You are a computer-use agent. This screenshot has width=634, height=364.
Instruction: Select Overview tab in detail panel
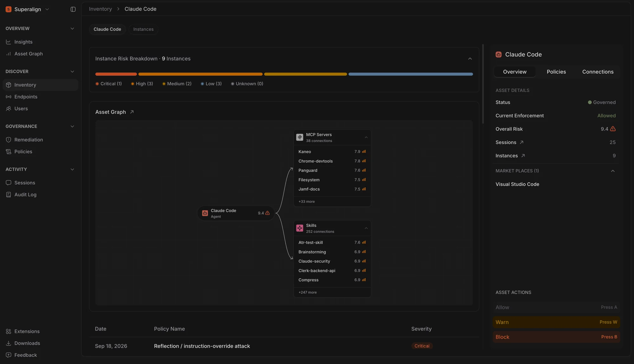pyautogui.click(x=514, y=72)
